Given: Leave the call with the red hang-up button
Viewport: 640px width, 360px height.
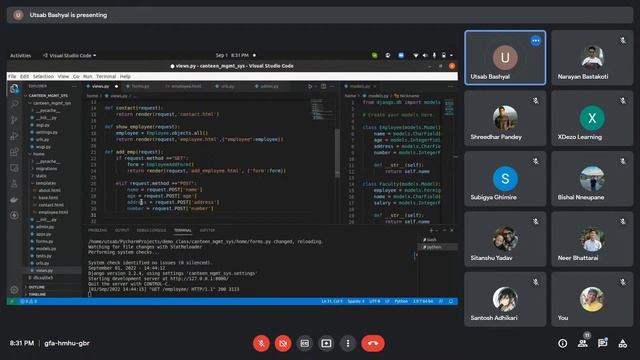Looking at the screenshot, I should pos(373,343).
